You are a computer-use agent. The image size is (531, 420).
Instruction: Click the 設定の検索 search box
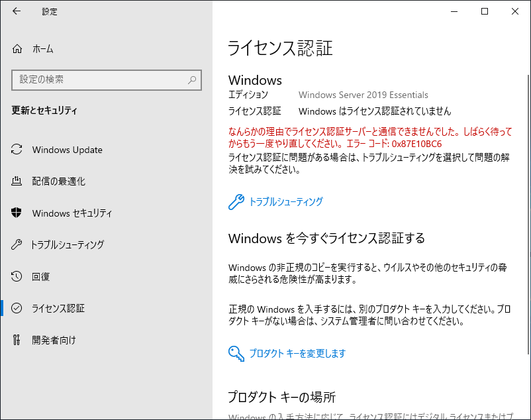point(107,80)
